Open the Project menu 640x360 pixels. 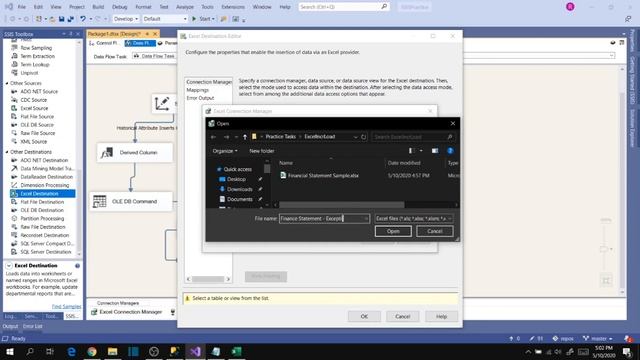coord(77,7)
